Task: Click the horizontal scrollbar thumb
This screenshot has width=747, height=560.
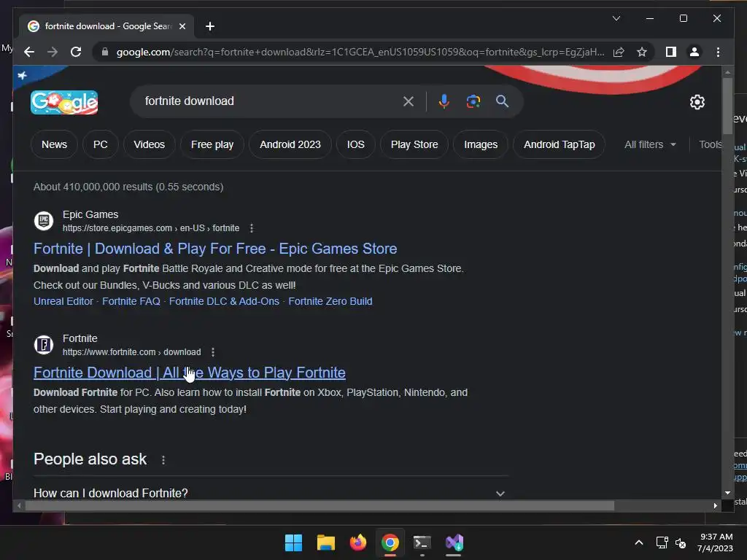Action: tap(320, 506)
